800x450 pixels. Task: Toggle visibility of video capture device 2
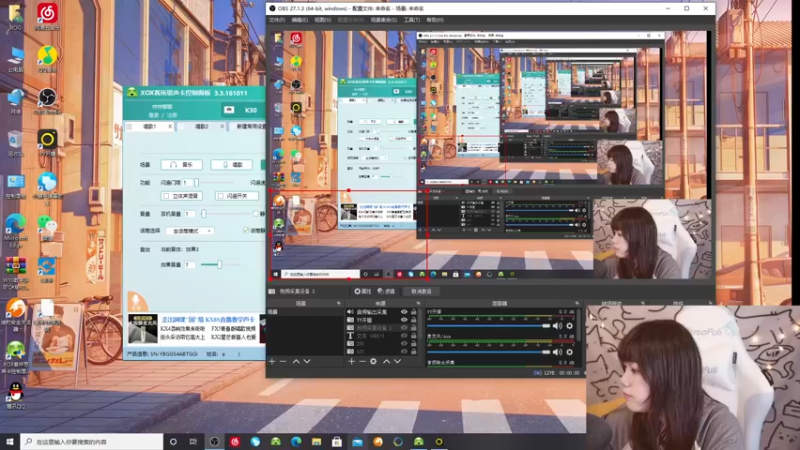click(404, 328)
